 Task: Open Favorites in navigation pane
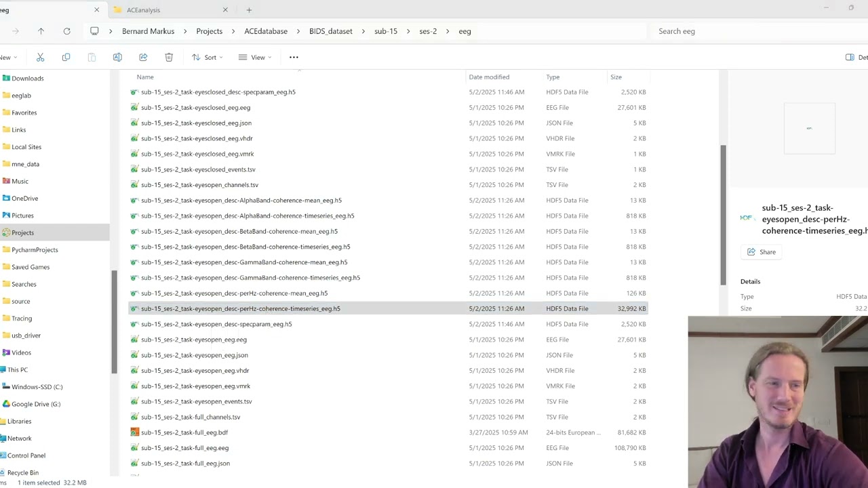click(24, 113)
